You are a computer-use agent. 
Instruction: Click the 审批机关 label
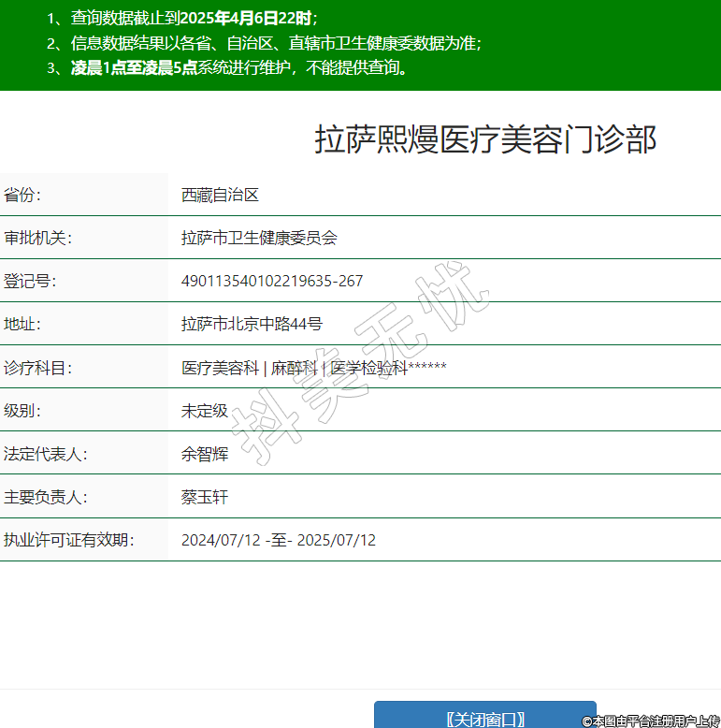pos(37,238)
